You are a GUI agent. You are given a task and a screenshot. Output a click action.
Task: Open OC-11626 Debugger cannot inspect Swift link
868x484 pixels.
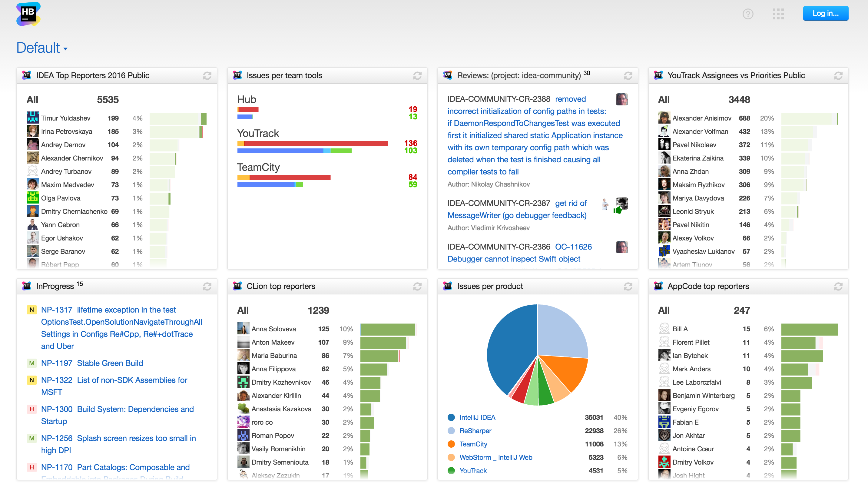click(520, 253)
